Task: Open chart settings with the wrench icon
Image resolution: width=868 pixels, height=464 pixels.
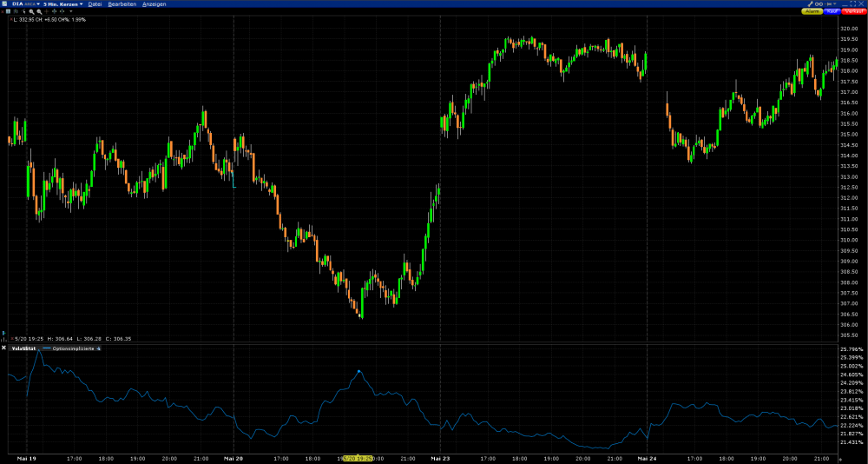Action: [x=811, y=3]
